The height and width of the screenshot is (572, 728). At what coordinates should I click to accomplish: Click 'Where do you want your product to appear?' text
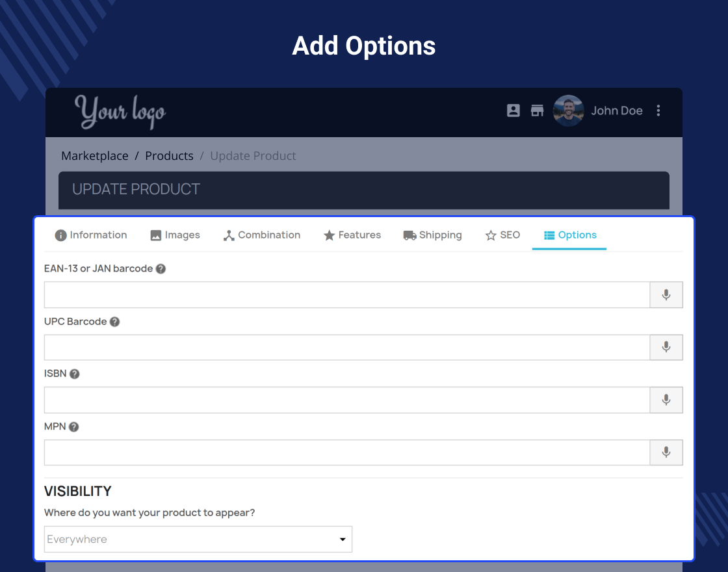[149, 513]
